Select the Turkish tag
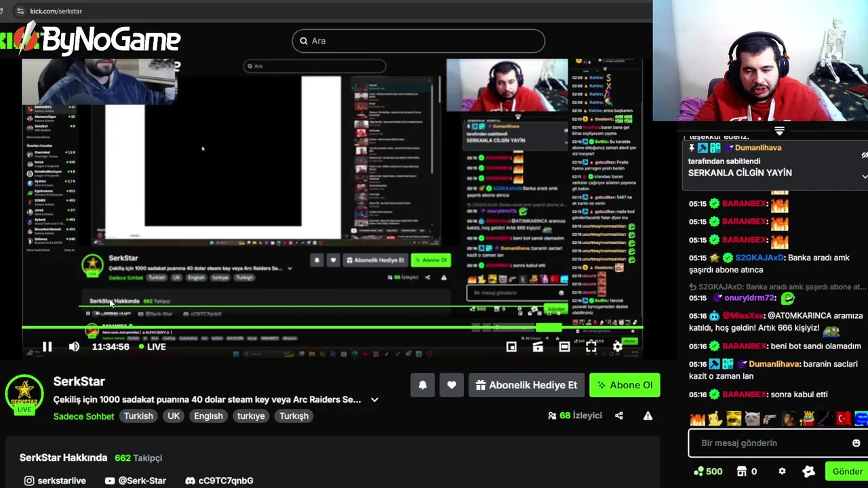 (x=138, y=416)
